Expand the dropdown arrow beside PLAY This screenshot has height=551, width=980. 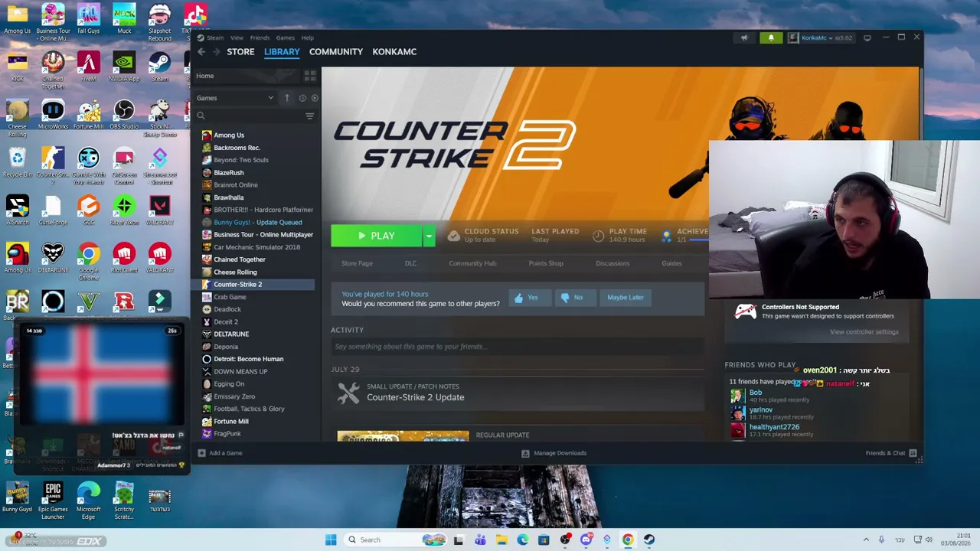[430, 236]
